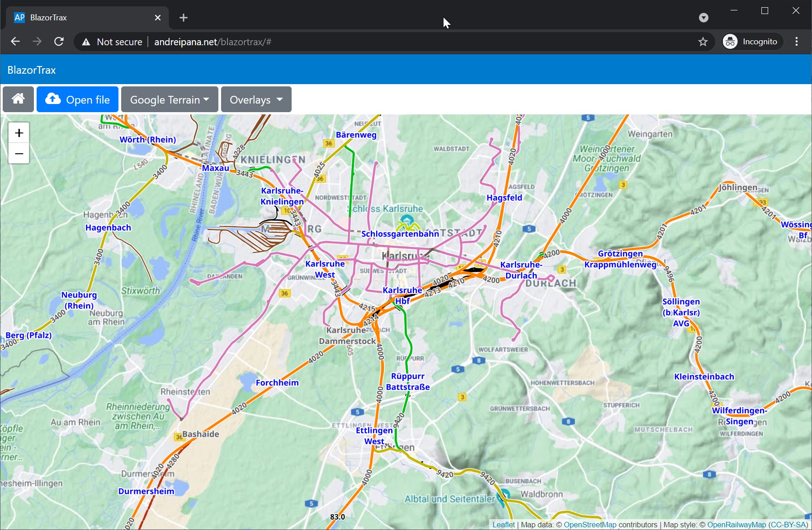Open the CC-BY-SA license link
The image size is (812, 530).
point(788,525)
